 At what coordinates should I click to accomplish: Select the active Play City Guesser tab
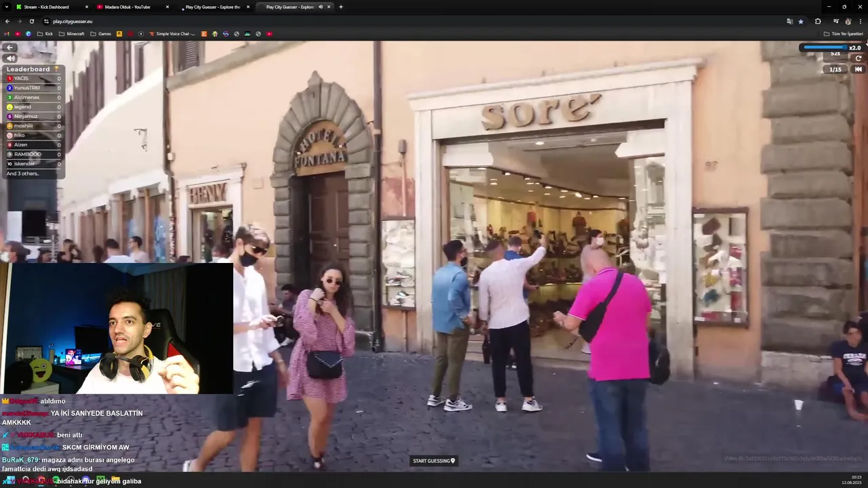pyautogui.click(x=294, y=7)
